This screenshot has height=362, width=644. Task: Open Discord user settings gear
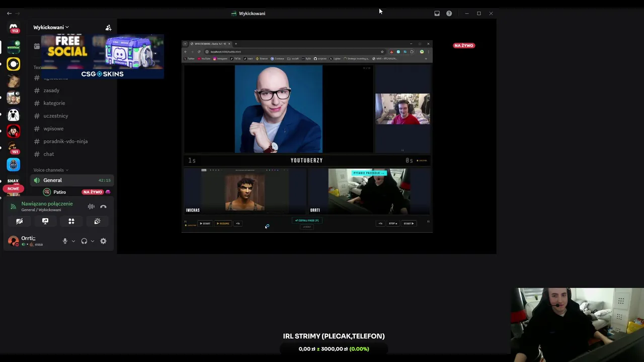click(103, 241)
